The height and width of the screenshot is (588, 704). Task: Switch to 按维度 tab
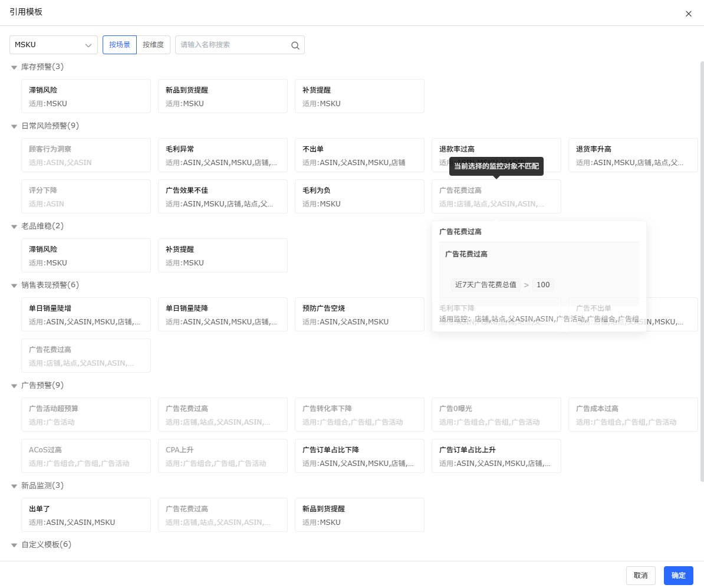[x=153, y=45]
